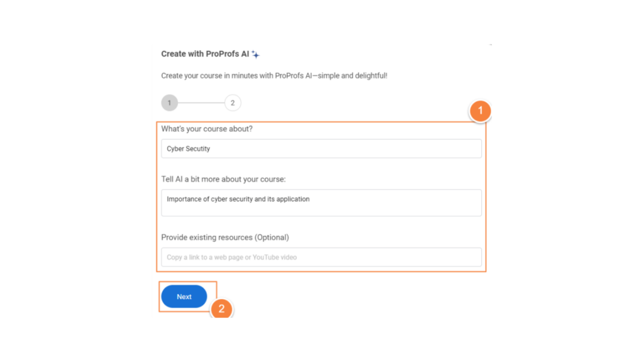The width and height of the screenshot is (644, 362).
Task: Click 'Tell AI a bit more about your course' label
Action: pos(223,179)
